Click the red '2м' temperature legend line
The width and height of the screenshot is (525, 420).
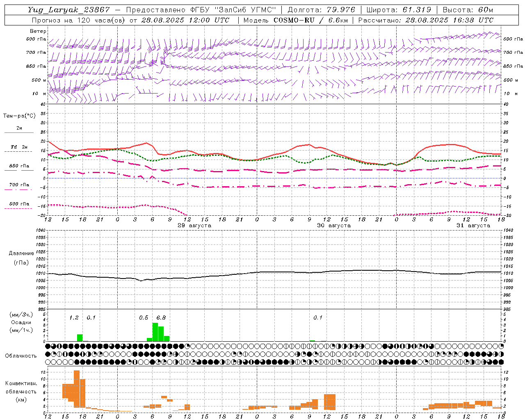[x=19, y=132]
